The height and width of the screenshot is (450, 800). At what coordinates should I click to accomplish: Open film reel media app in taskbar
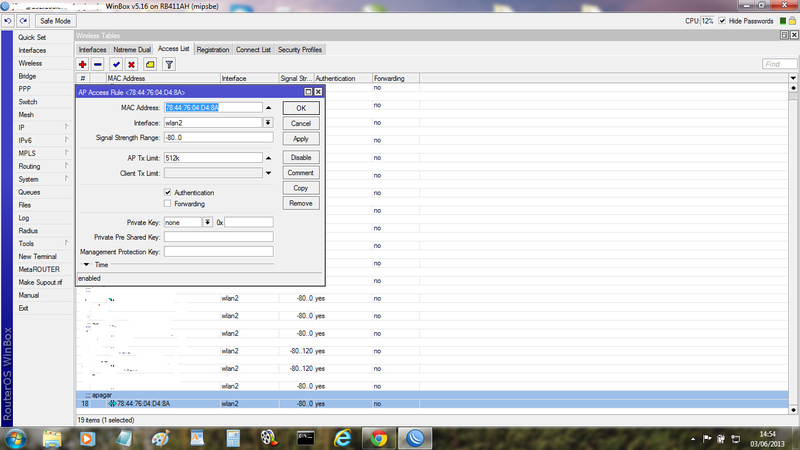coord(269,438)
